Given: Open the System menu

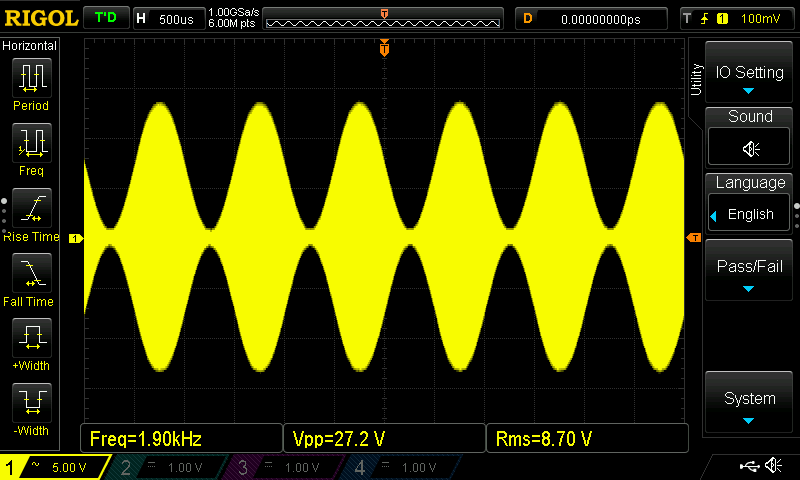Looking at the screenshot, I should click(749, 402).
